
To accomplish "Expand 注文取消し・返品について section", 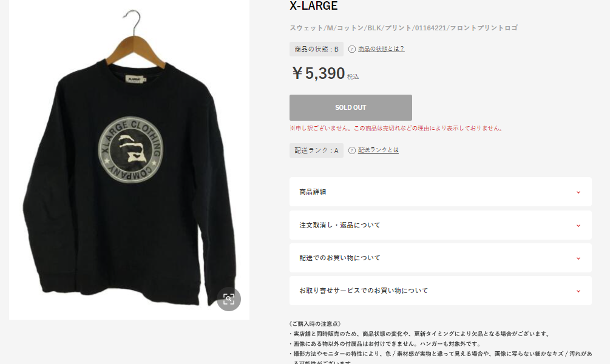I will point(441,225).
